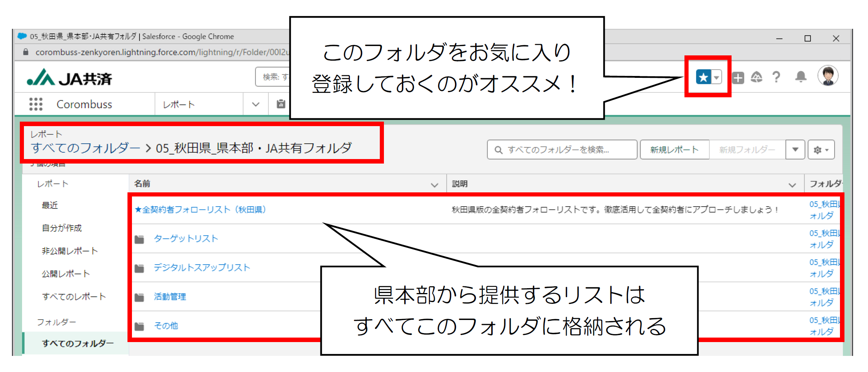This screenshot has width=868, height=372.
Task: Open the favorites list dropdown arrow
Action: 717,78
